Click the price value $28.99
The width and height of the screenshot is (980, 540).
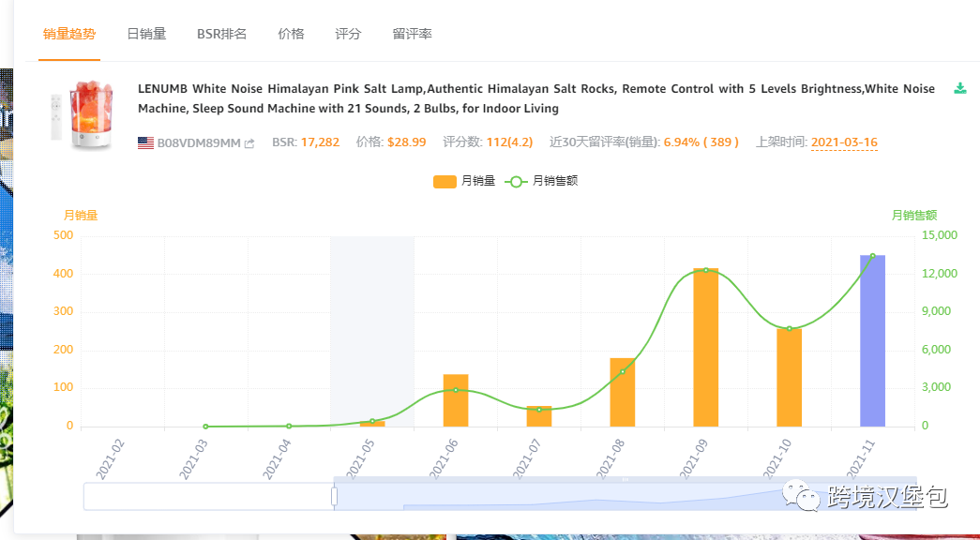point(406,142)
